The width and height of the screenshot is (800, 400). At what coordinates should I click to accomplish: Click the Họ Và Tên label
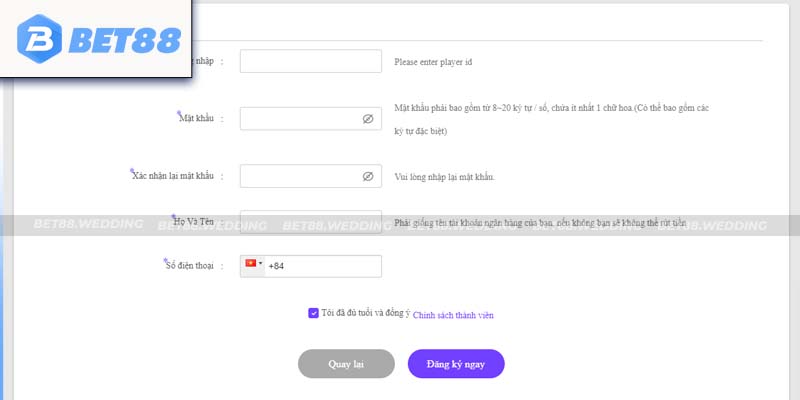[x=194, y=222]
